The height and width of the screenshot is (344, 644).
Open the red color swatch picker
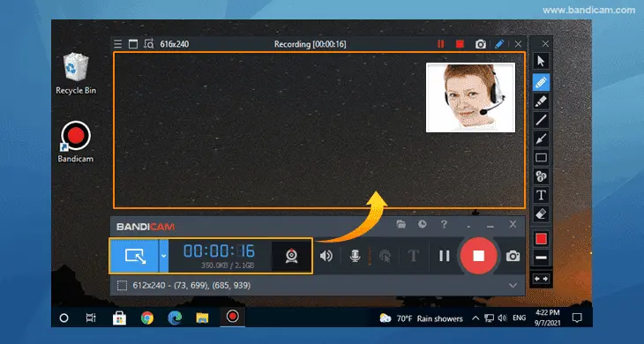click(541, 239)
